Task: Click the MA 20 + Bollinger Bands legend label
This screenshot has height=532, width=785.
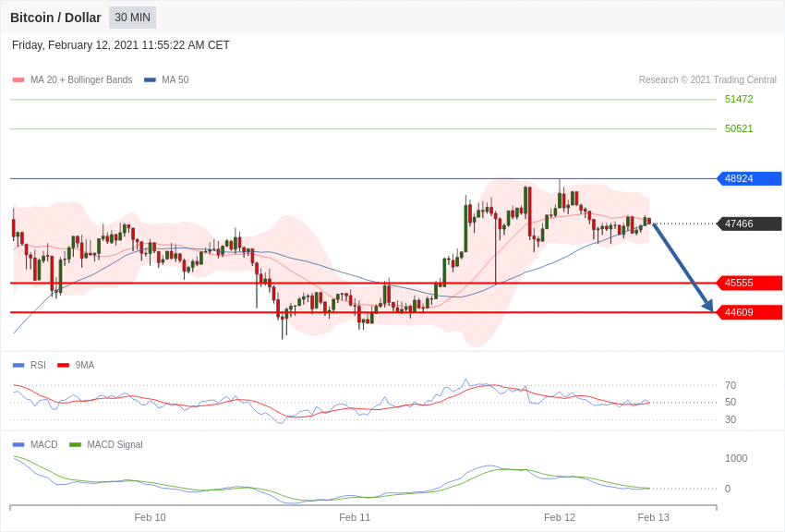Action: pyautogui.click(x=81, y=79)
